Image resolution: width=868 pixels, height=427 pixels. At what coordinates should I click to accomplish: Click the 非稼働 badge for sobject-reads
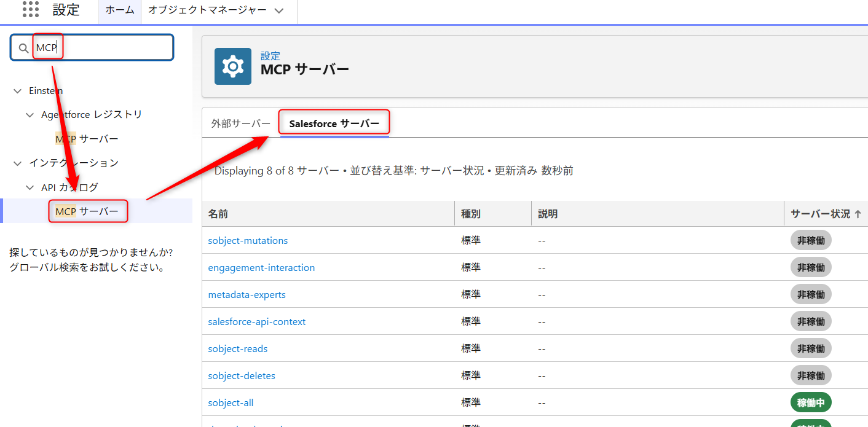tap(811, 348)
